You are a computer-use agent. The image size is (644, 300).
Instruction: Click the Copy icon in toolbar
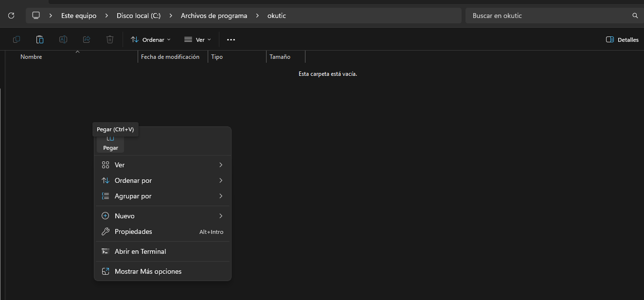[x=17, y=39]
